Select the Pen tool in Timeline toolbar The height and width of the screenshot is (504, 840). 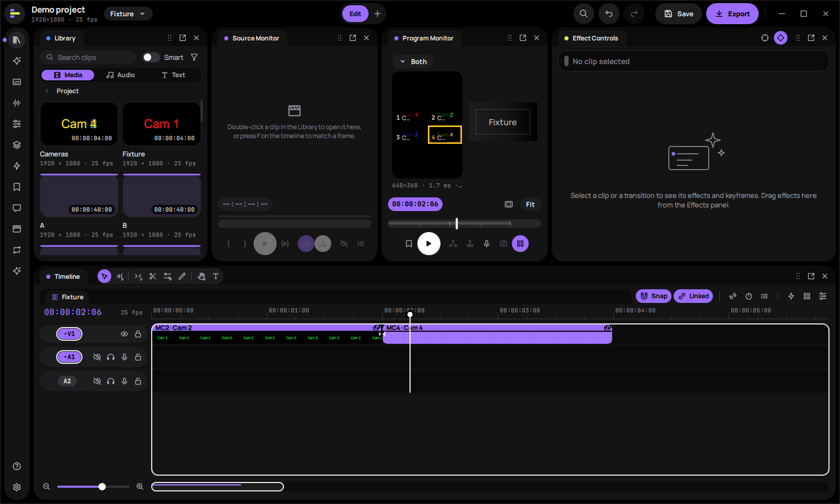tap(182, 276)
